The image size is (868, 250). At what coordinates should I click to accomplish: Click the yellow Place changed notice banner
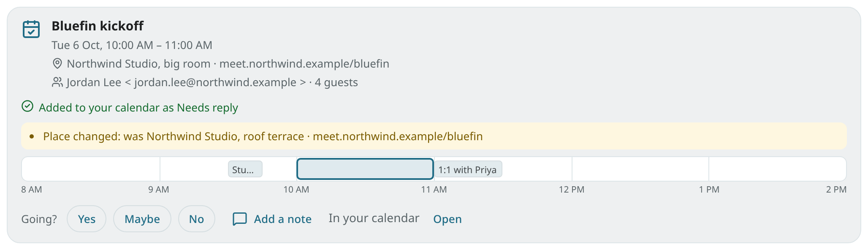[x=434, y=136]
